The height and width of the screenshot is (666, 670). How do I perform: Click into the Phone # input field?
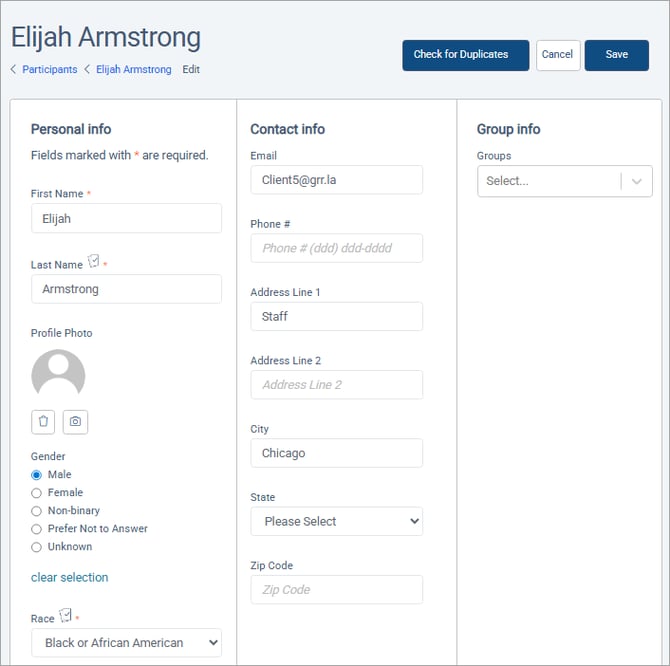pos(336,248)
